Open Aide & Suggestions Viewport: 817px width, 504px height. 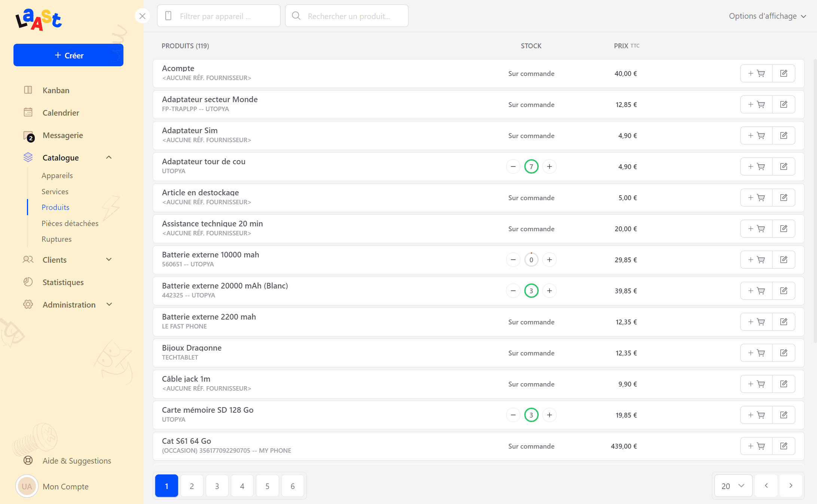(x=77, y=461)
